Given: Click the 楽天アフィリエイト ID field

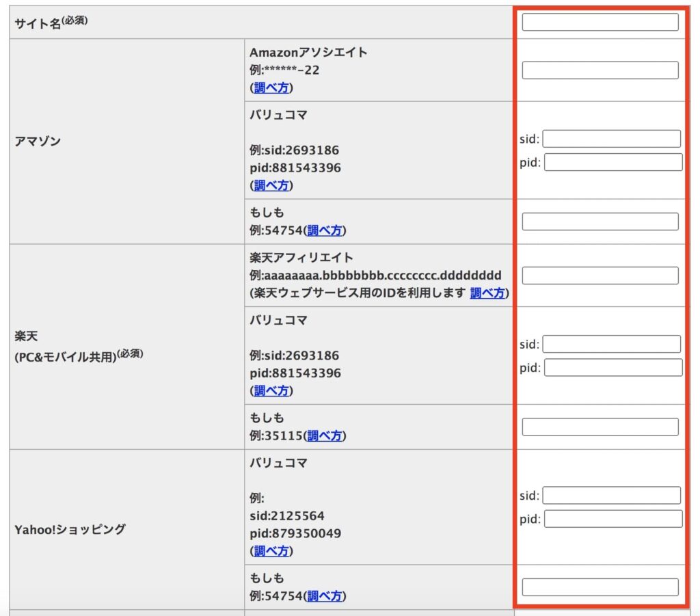Looking at the screenshot, I should coord(600,276).
